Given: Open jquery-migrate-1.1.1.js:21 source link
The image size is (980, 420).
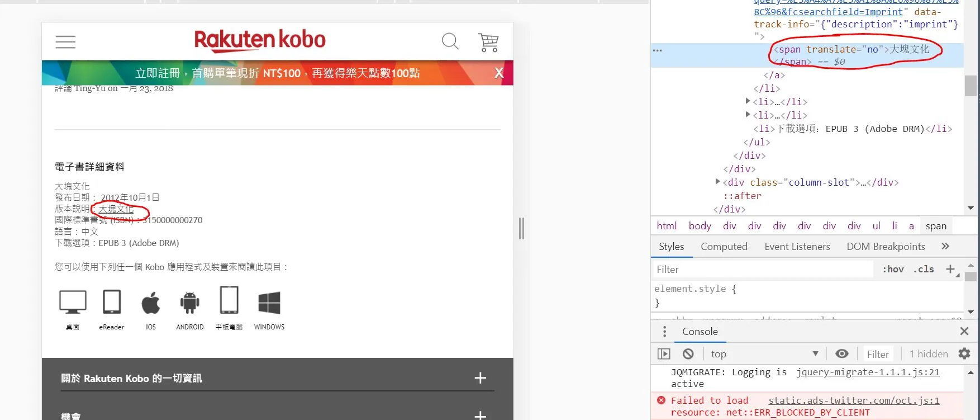Looking at the screenshot, I should (868, 372).
